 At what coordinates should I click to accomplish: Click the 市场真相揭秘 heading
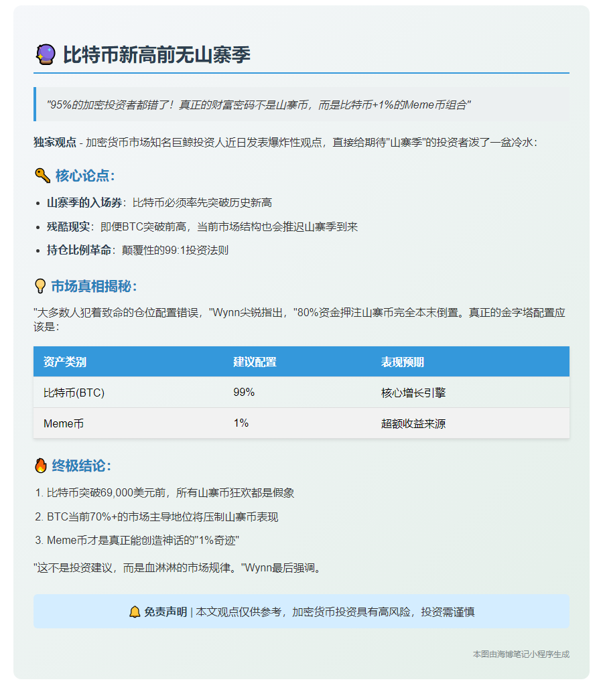(x=94, y=286)
